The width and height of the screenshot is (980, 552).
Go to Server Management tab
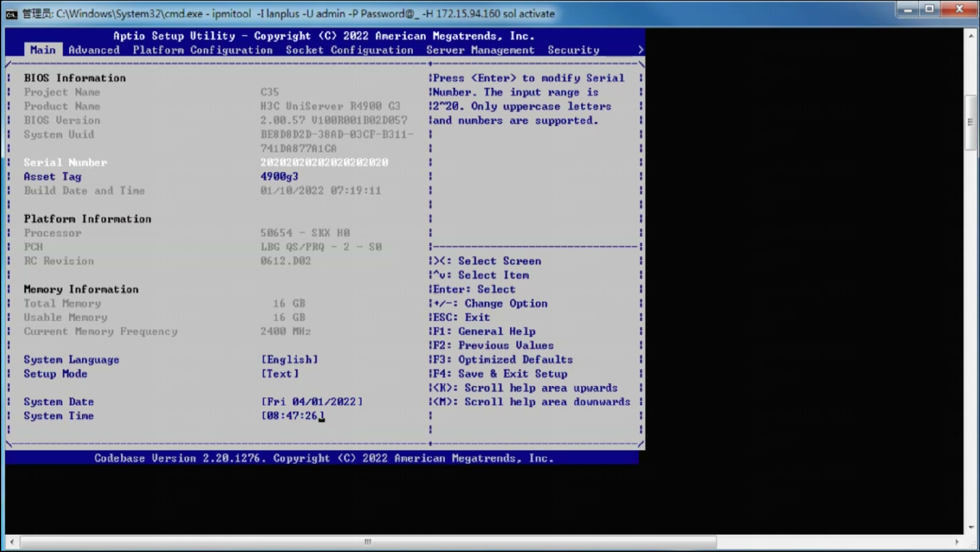pyautogui.click(x=480, y=50)
